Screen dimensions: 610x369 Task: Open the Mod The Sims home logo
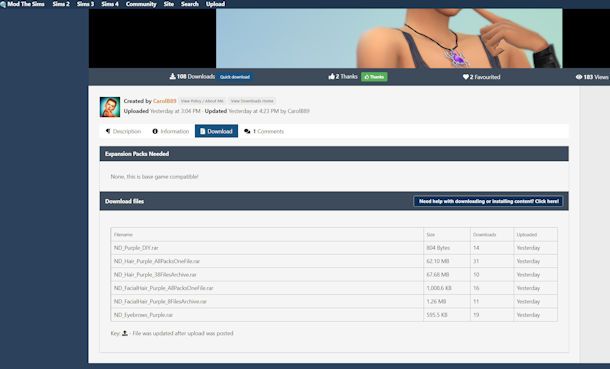[23, 4]
